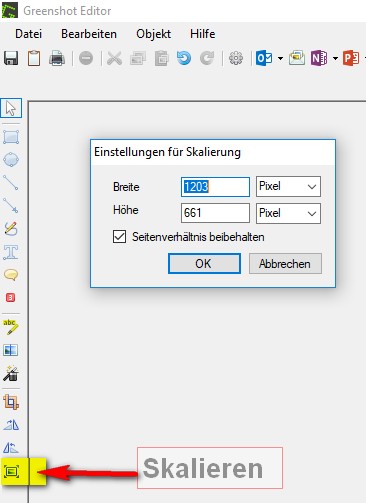Click the Delete element icon
This screenshot has width=366, height=503.
pos(86,58)
